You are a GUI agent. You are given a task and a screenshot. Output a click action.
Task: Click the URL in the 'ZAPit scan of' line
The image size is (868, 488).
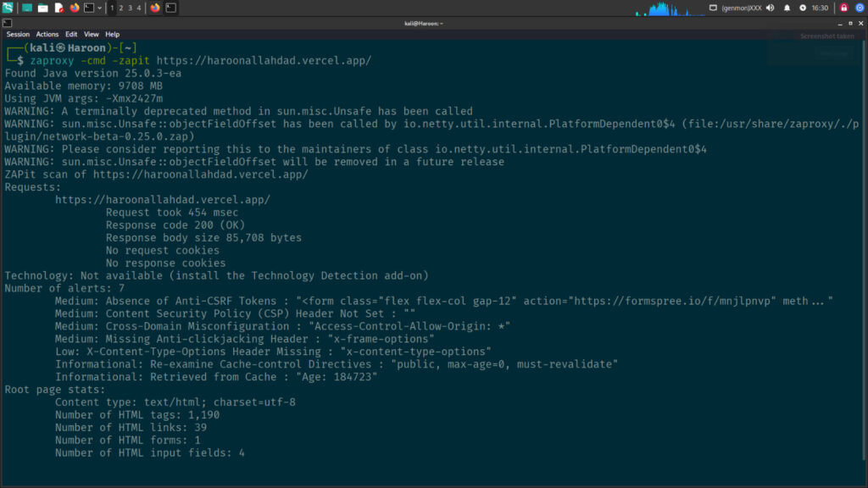pyautogui.click(x=200, y=175)
